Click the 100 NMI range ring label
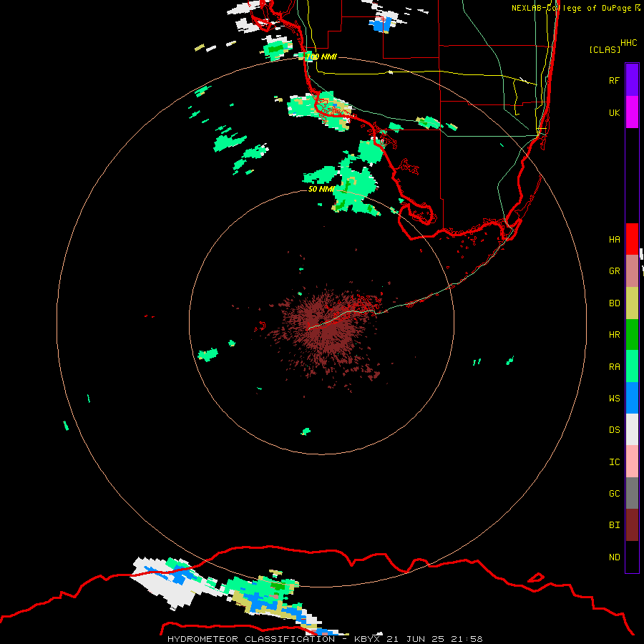 tap(321, 57)
